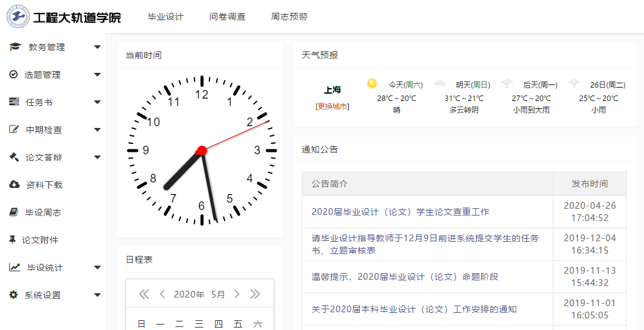Viewport: 644px width, 330px height.
Task: Click the 后天 rain weather icon
Action: (x=507, y=83)
